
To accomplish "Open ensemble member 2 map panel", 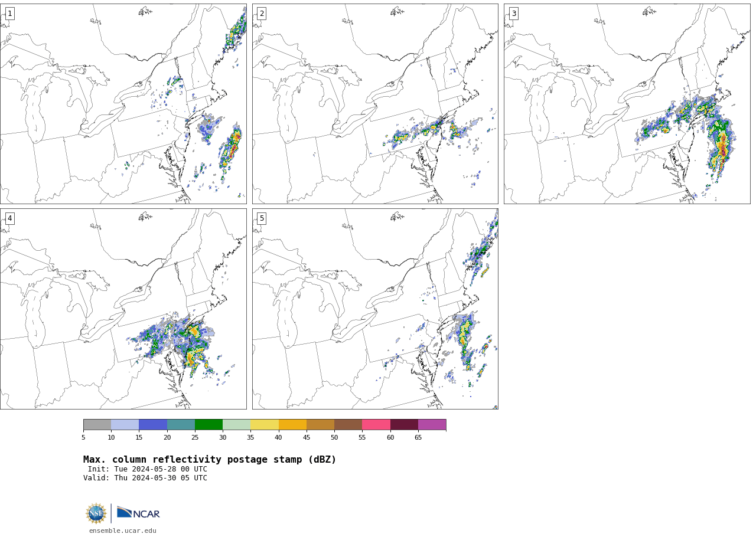I will [375, 104].
